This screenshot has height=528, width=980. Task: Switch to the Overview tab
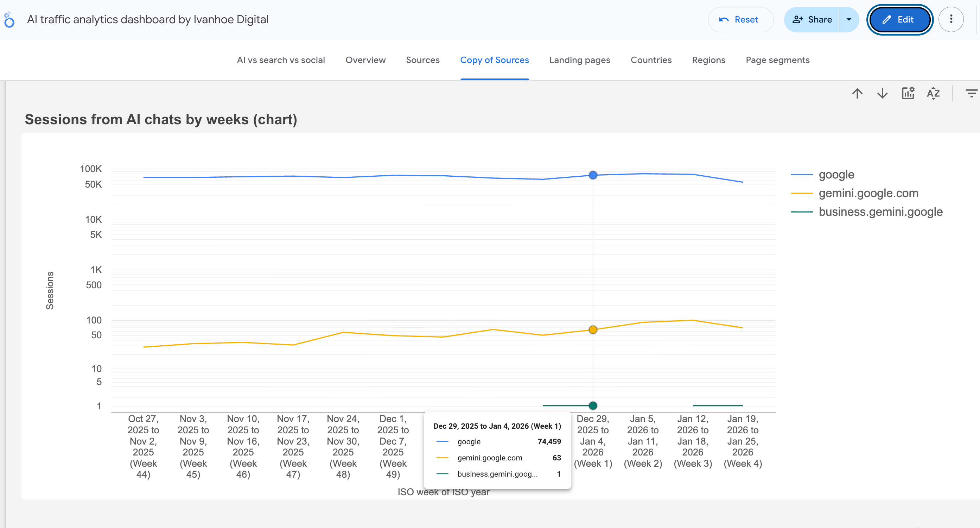pyautogui.click(x=365, y=60)
